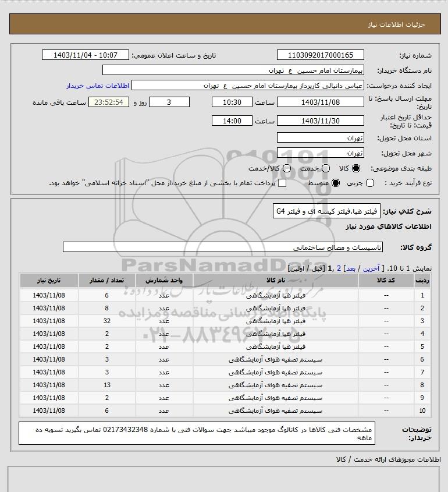Click the response deadline time 10:30 field

[x=232, y=102]
